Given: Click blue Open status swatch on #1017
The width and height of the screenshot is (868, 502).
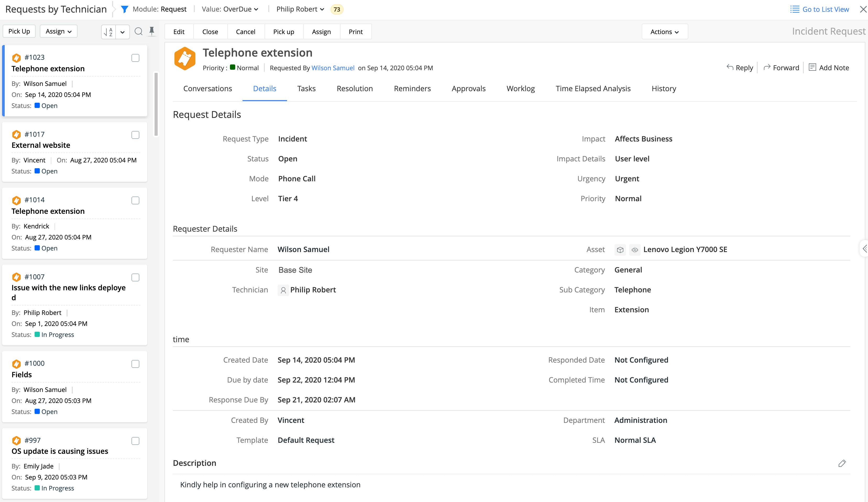Looking at the screenshot, I should tap(37, 171).
